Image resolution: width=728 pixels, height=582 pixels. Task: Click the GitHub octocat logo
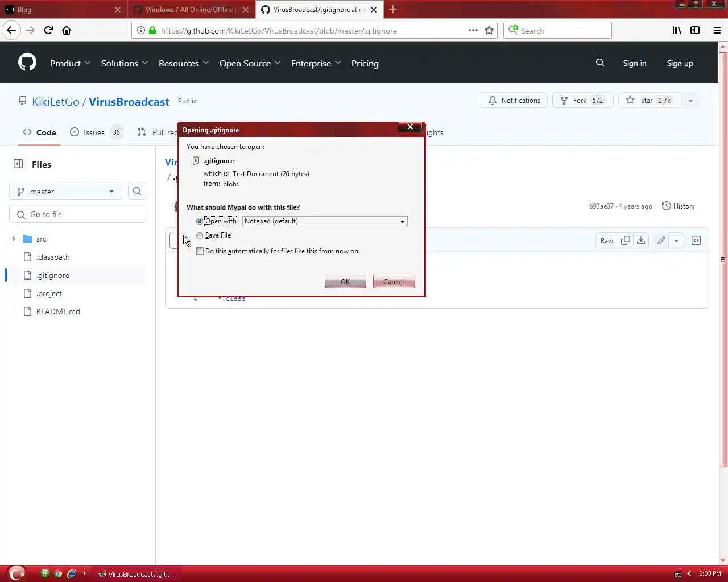[x=27, y=63]
